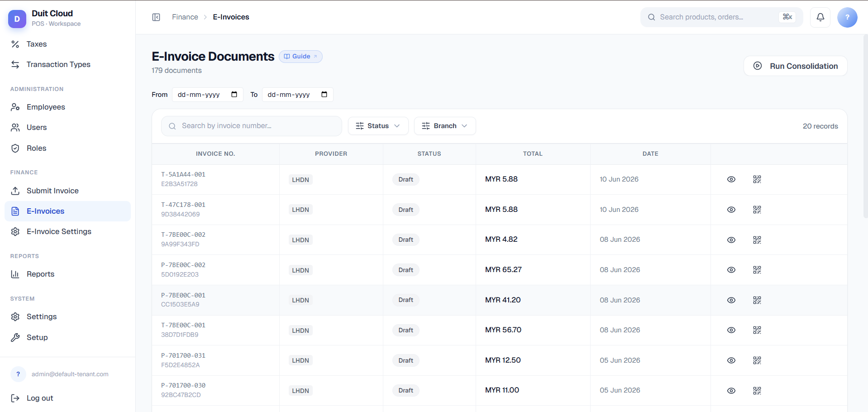Open Transaction Types in sidebar
868x412 pixels.
67,64
